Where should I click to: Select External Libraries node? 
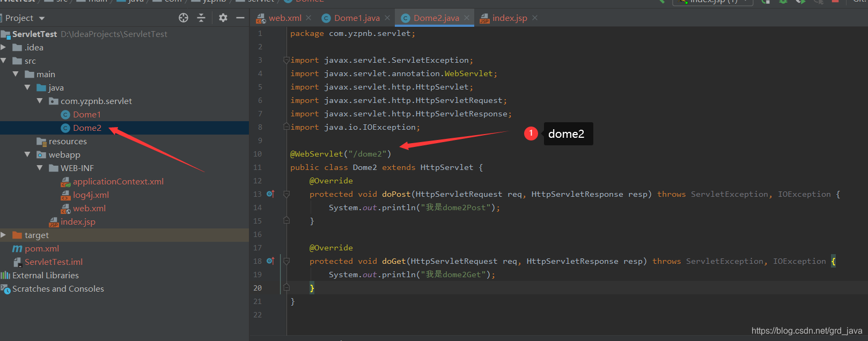[x=46, y=275]
